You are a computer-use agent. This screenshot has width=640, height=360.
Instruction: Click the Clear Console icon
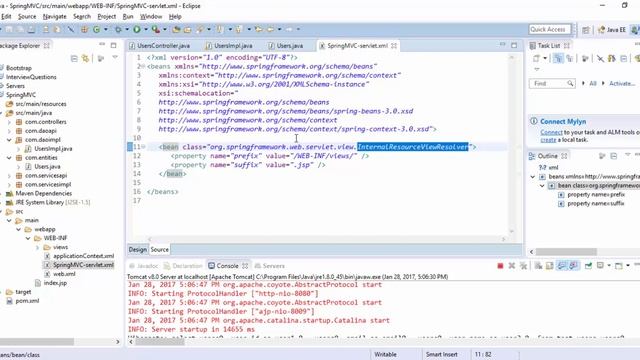click(x=538, y=266)
